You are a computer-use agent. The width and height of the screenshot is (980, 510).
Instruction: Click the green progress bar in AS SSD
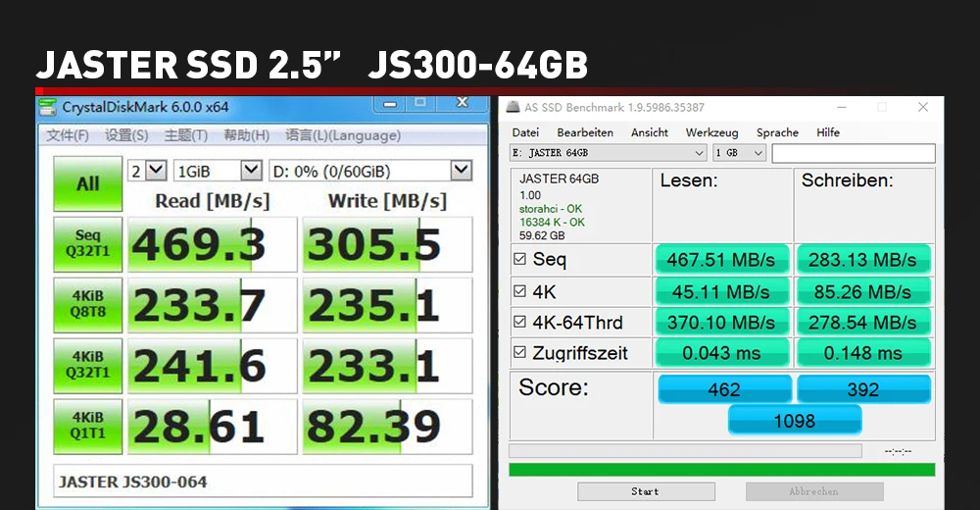pos(722,470)
